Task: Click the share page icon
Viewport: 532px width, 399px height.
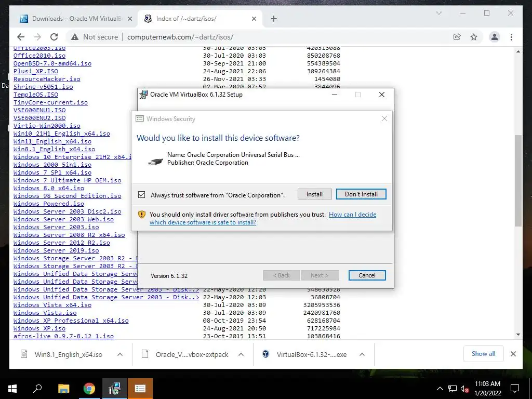Action: coord(457,37)
